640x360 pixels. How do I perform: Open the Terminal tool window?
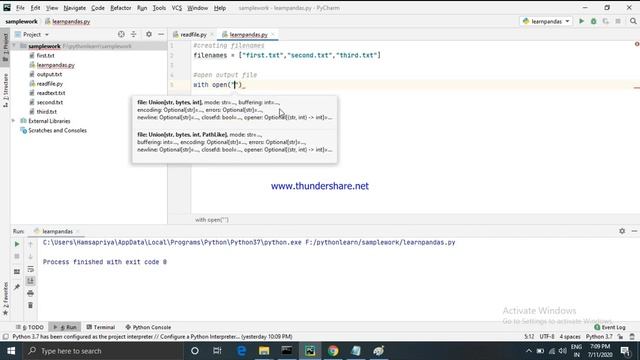101,327
